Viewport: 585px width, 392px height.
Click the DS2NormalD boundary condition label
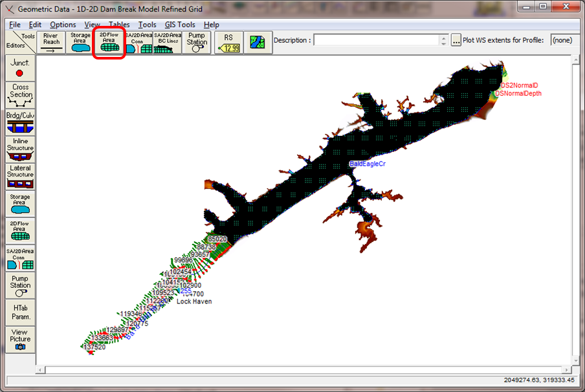pos(519,85)
